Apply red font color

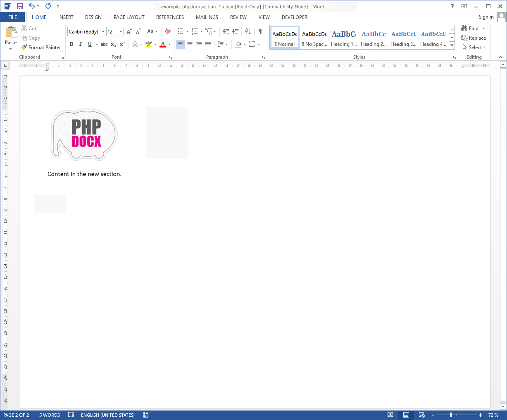point(163,44)
